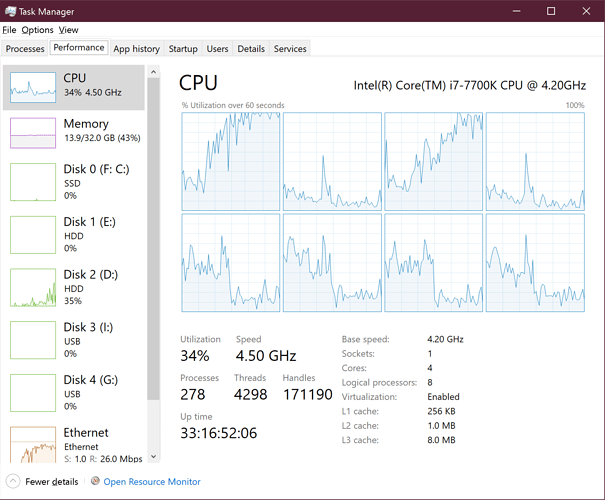Click the first logical processor graph

pos(230,159)
